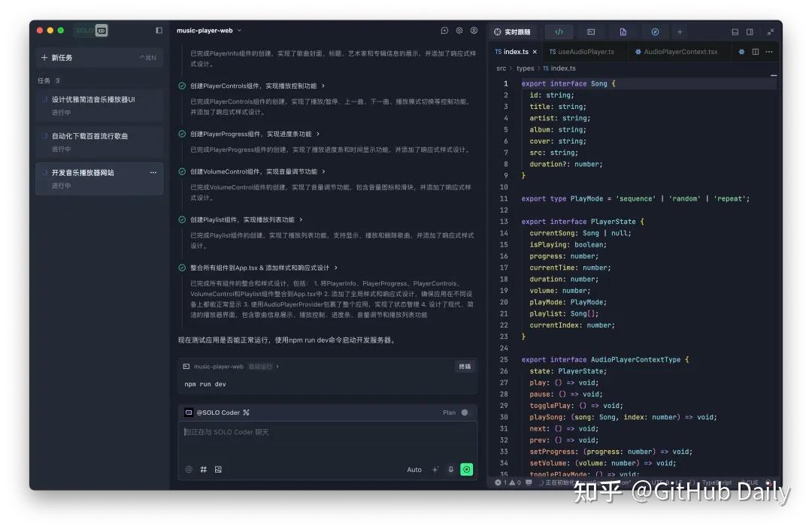Click green check icon beside 创建VolumeControl组件
Viewport: 812px width, 529px height.
tap(182, 172)
